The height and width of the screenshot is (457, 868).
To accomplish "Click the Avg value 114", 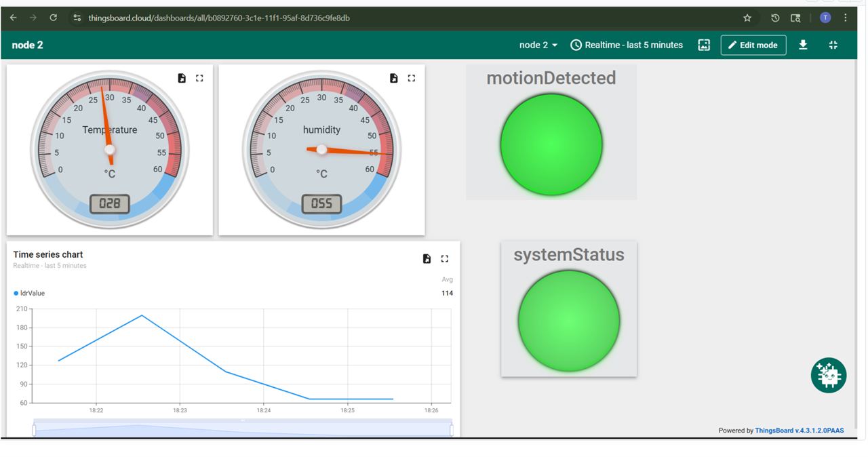I will pos(447,293).
